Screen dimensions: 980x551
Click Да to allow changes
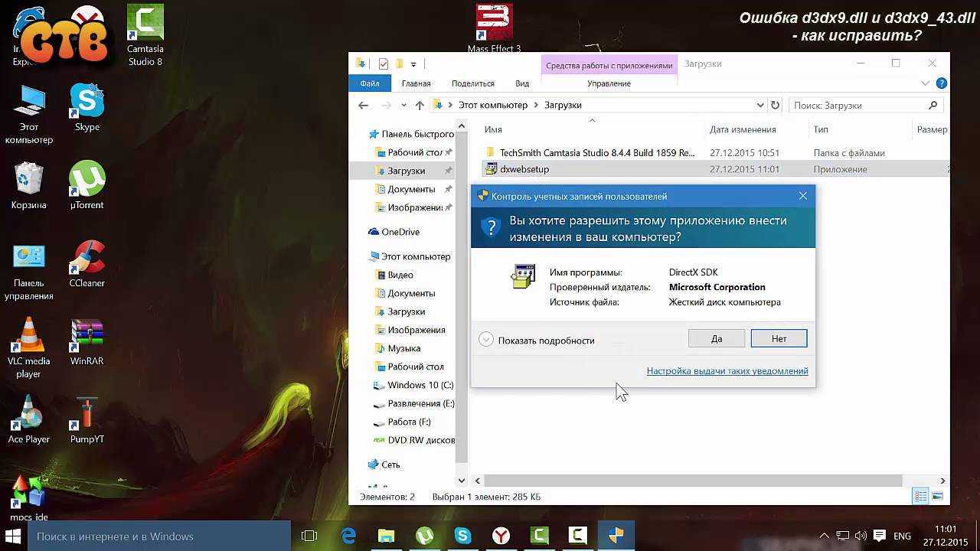click(717, 338)
